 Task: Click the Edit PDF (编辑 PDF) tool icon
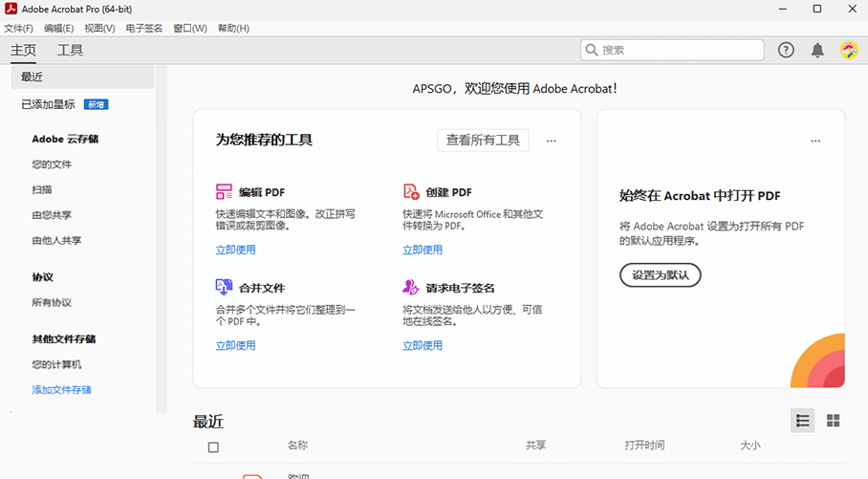coord(224,191)
